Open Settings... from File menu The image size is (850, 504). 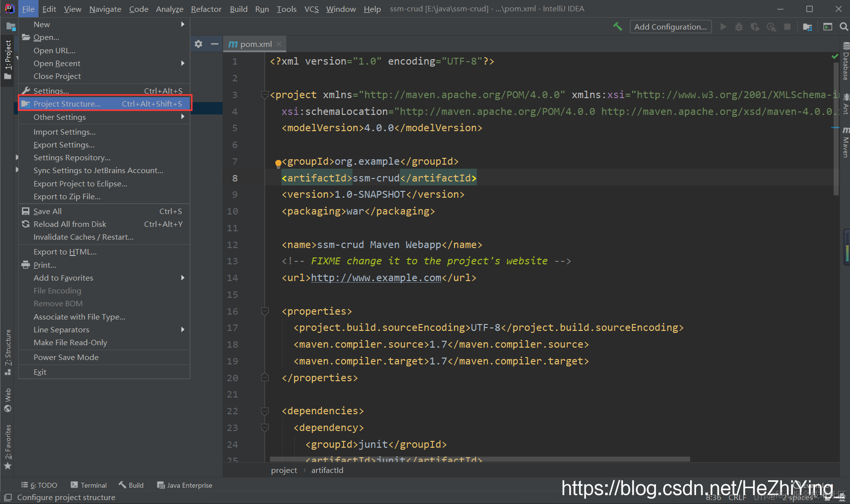pos(104,91)
